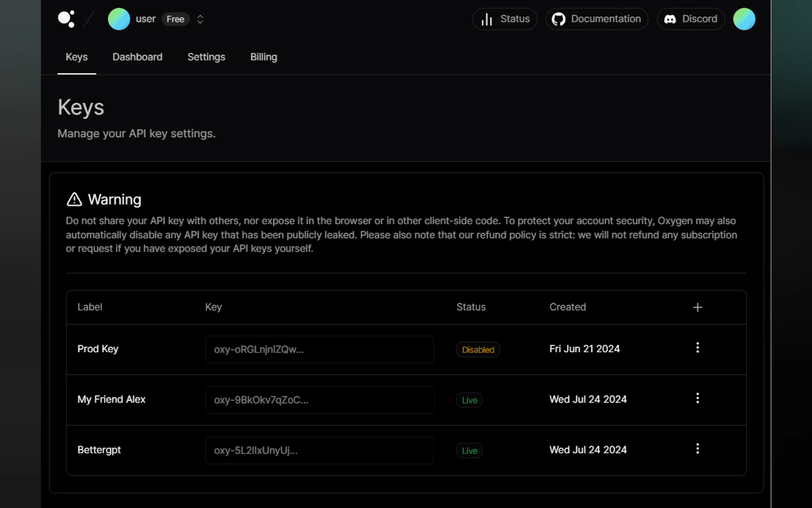
Task: Open the Status page button
Action: (x=504, y=19)
